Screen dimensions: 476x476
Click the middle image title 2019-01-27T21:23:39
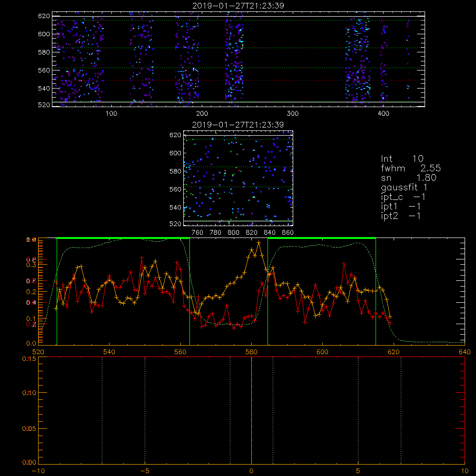pos(238,125)
